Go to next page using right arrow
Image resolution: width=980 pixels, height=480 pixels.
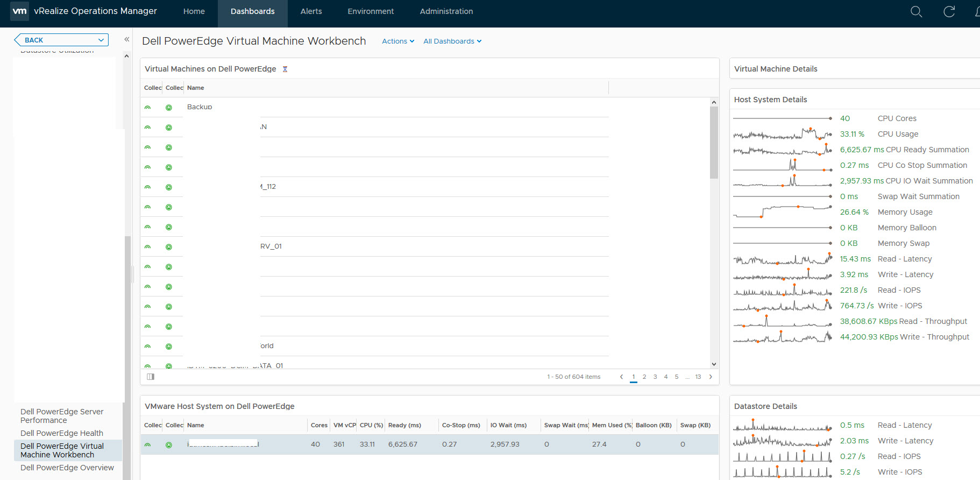click(711, 377)
